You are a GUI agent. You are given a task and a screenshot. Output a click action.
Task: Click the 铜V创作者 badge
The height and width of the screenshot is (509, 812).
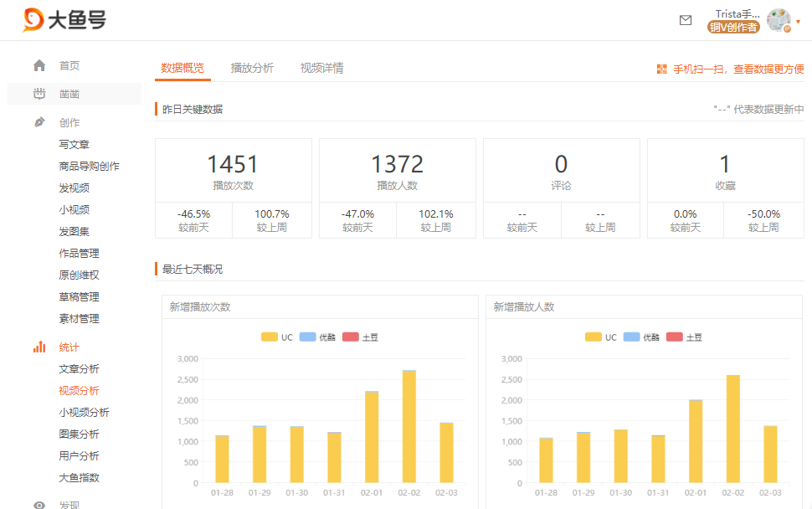point(732,26)
